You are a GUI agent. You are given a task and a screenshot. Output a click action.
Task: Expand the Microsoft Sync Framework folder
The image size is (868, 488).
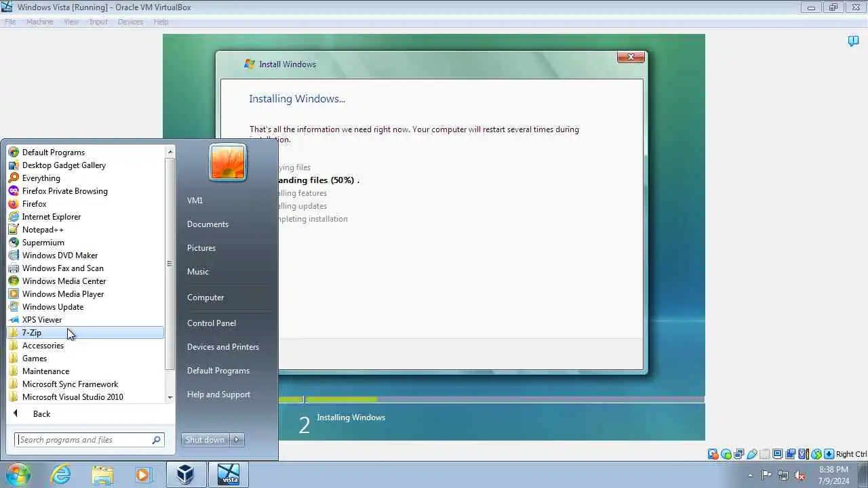click(85, 384)
